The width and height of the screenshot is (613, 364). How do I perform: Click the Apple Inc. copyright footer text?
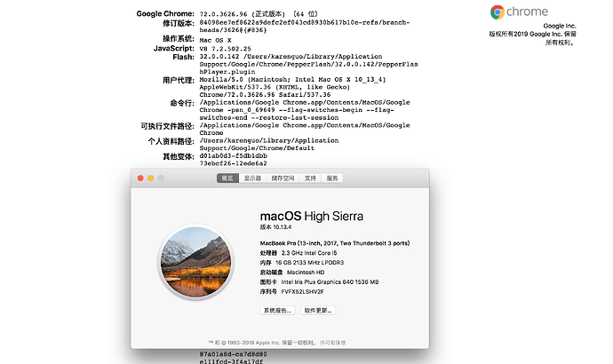click(x=264, y=343)
